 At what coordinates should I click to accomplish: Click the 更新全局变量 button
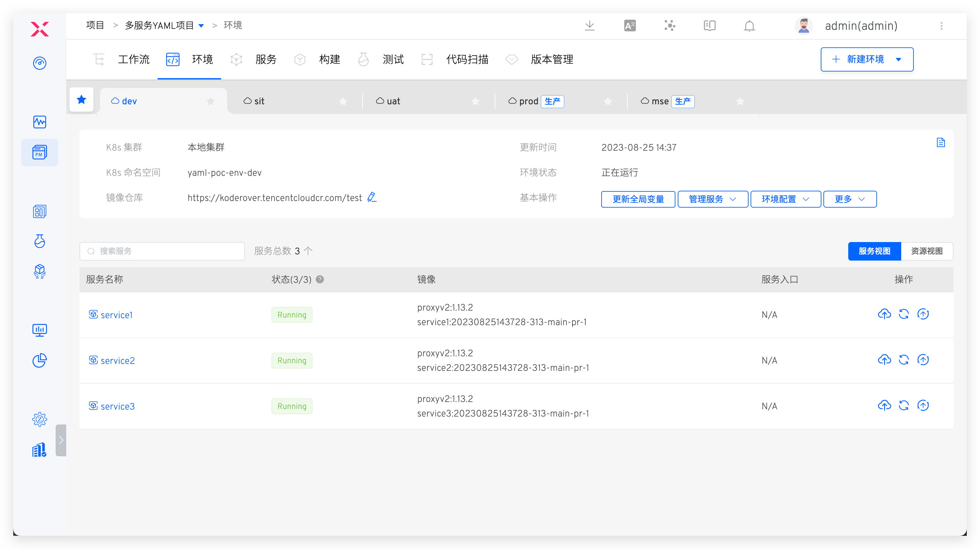coord(638,199)
